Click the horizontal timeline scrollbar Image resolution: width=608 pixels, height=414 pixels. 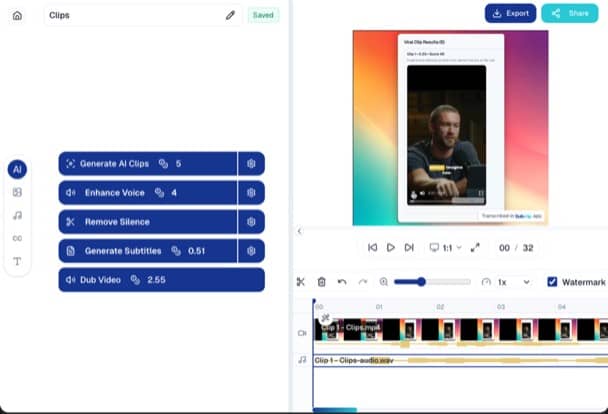tap(335, 410)
